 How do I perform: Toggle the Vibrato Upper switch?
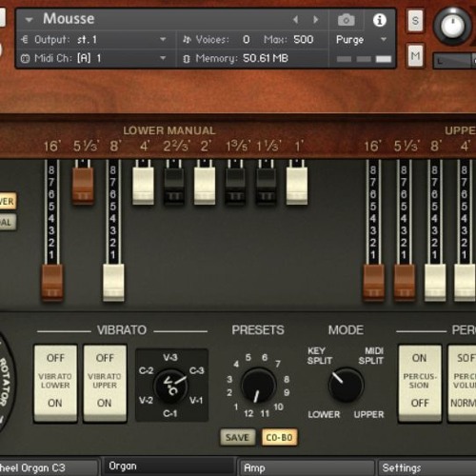click(105, 383)
